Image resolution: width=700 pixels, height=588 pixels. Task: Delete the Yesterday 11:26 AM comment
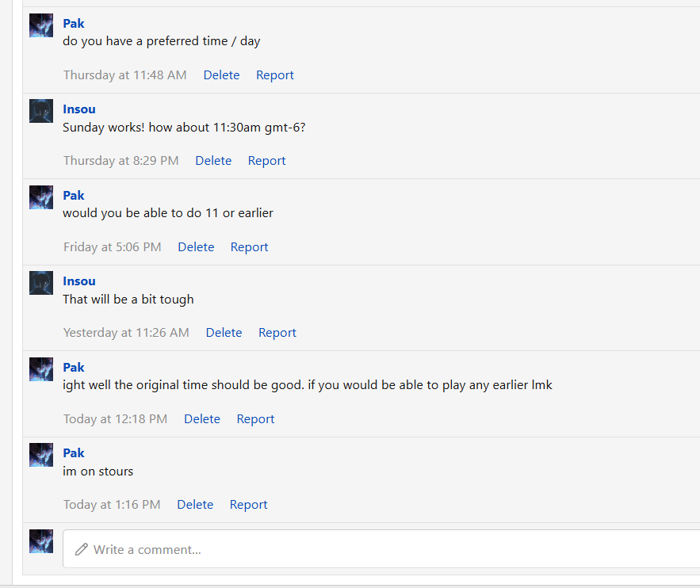point(224,333)
